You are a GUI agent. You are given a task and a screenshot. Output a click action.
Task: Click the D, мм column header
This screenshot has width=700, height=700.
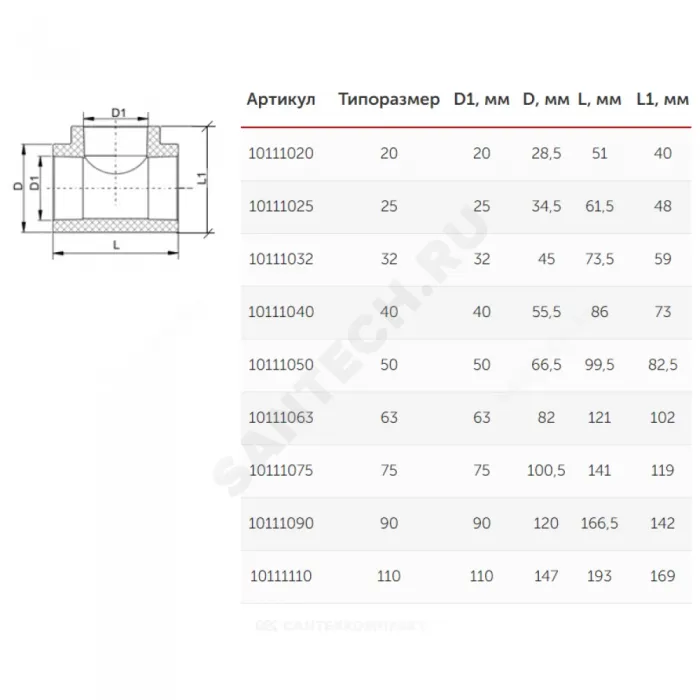pos(546,99)
